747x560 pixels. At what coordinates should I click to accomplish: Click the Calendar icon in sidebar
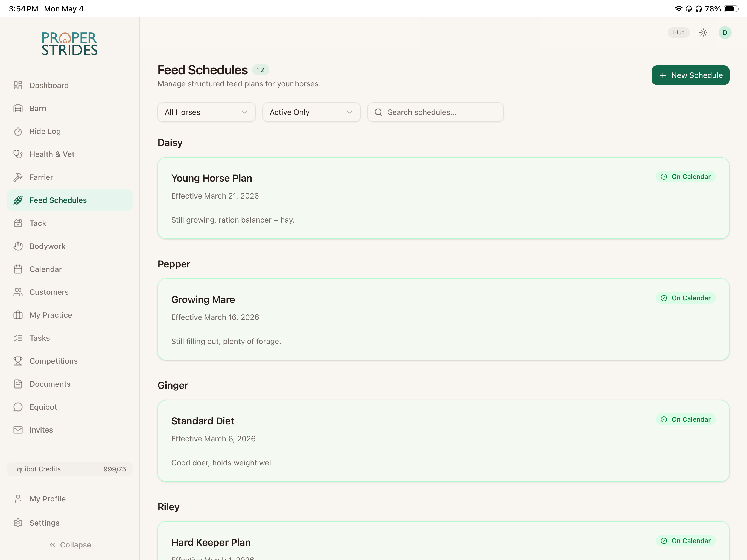coord(18,269)
